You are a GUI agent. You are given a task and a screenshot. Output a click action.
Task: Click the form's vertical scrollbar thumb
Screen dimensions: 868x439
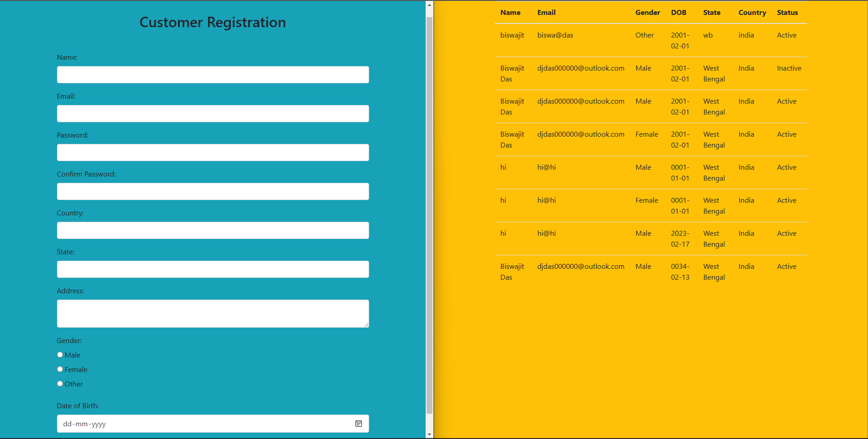click(x=429, y=215)
